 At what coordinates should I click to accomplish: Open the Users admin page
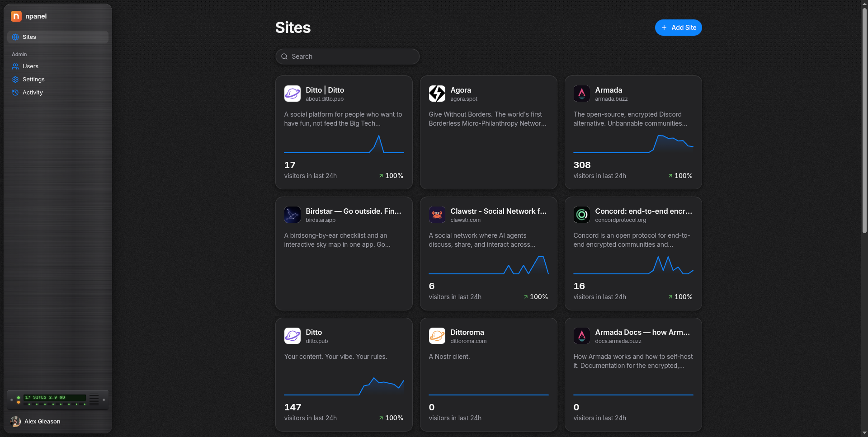pos(58,66)
